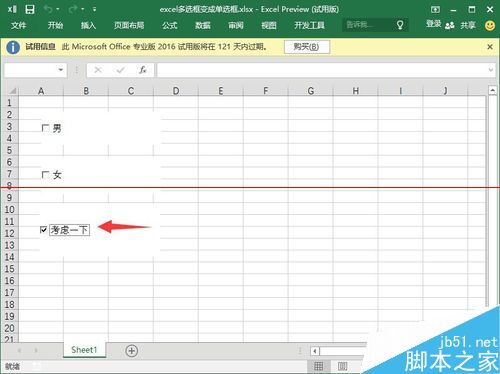
Task: Switch to the 插入 tab
Action: [x=88, y=25]
